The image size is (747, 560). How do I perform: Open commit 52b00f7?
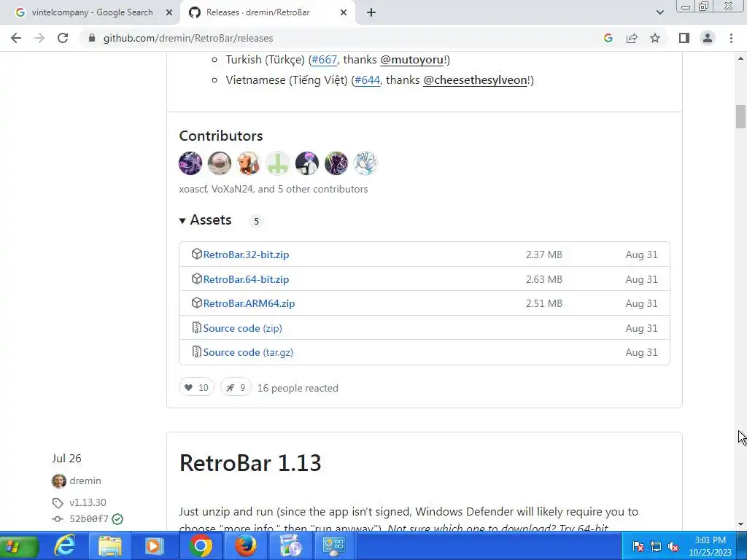[x=89, y=519]
